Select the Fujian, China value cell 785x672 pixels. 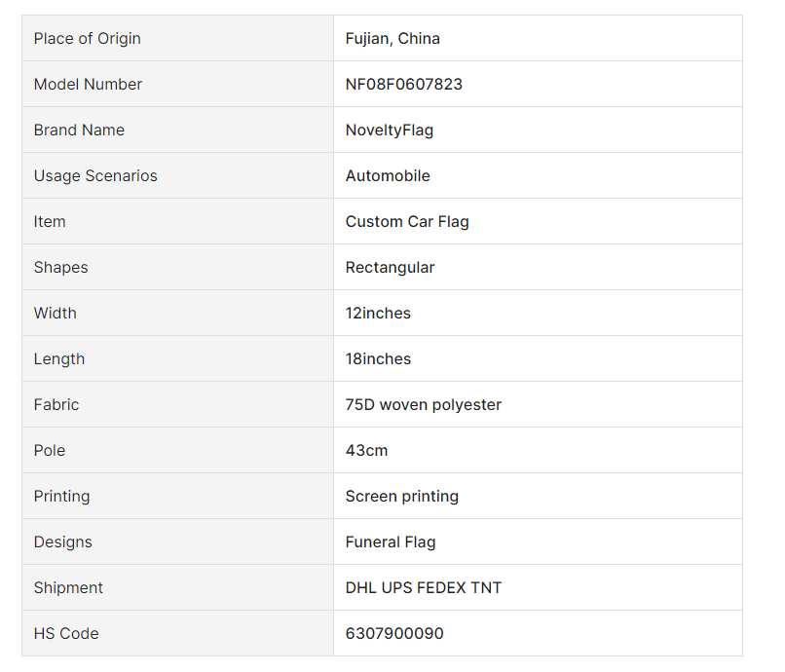(392, 39)
